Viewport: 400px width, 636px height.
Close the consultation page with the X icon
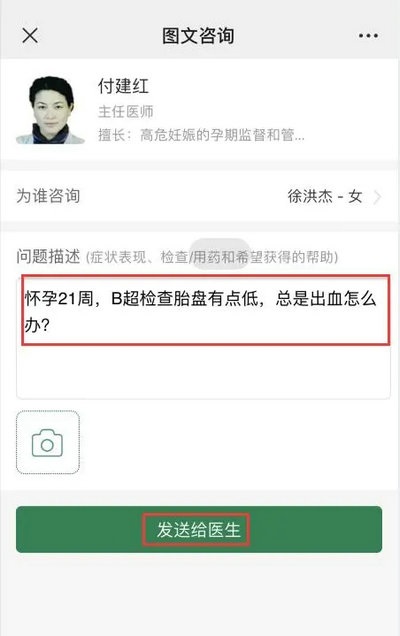(30, 36)
